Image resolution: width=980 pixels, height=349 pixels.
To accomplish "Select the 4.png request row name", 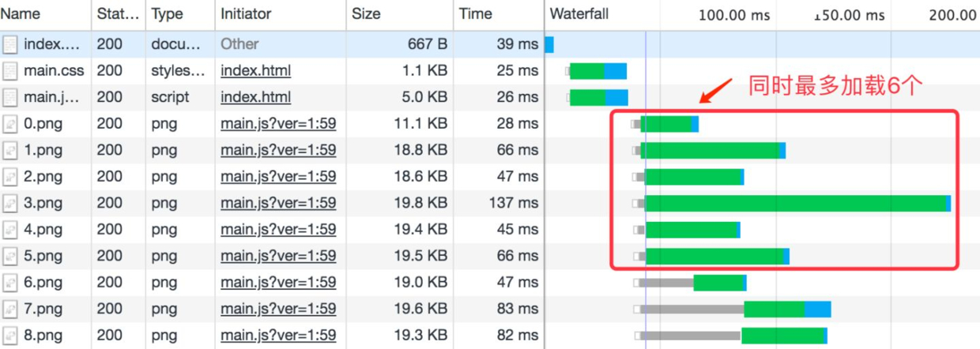I will (x=43, y=230).
